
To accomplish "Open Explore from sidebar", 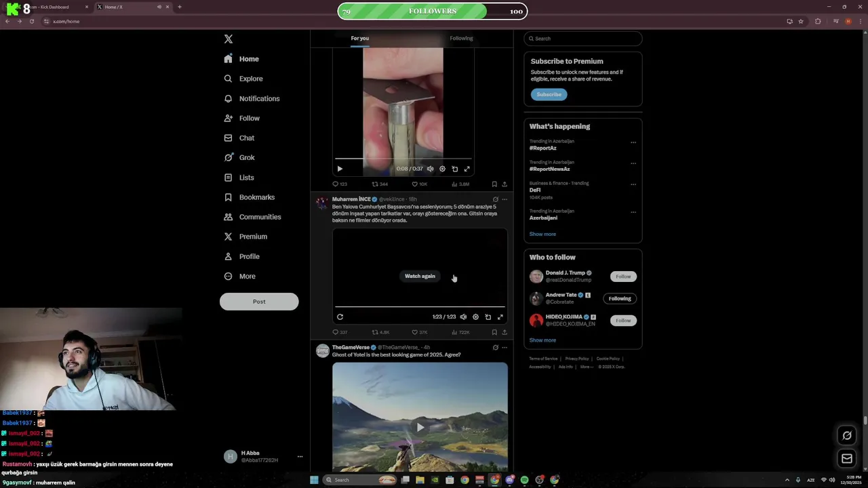I will (243, 79).
